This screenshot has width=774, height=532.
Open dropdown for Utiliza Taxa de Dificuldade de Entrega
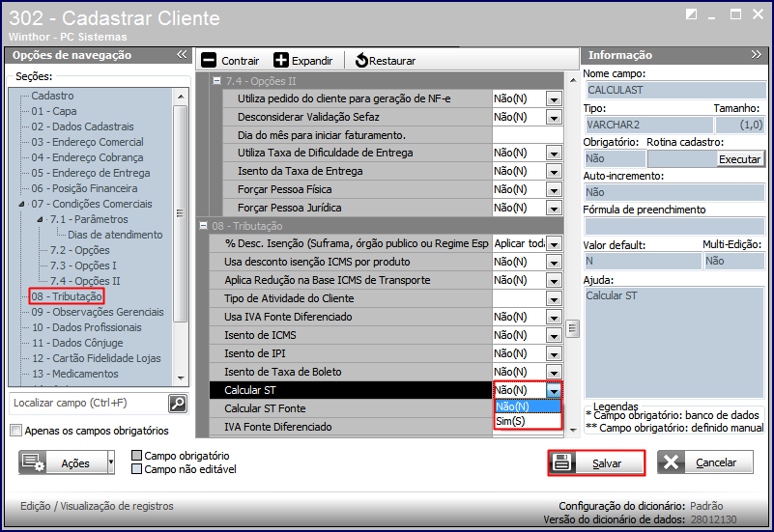click(554, 154)
